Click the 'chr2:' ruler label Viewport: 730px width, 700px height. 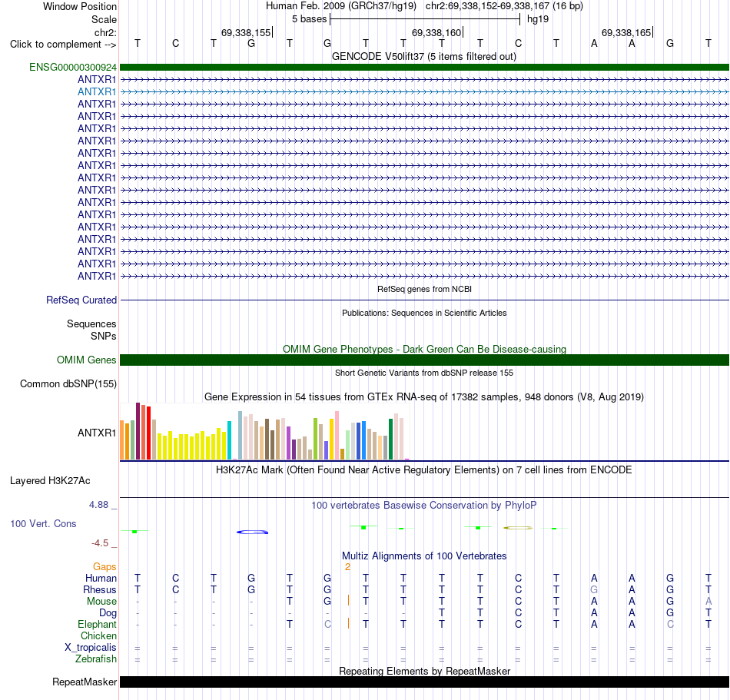click(x=105, y=32)
